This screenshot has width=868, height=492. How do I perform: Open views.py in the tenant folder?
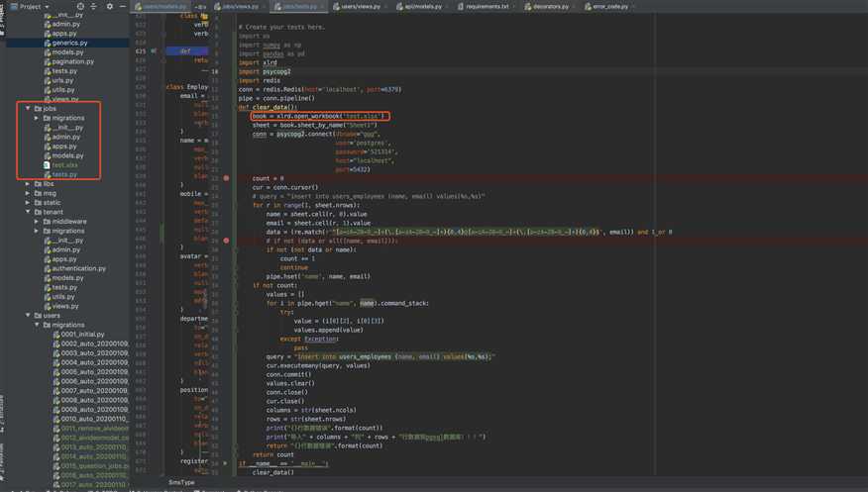[x=64, y=306]
